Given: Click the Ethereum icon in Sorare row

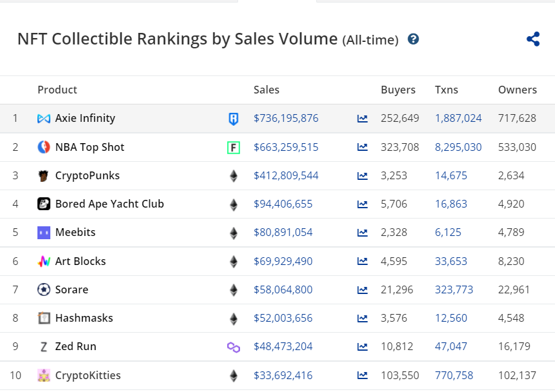Looking at the screenshot, I should point(234,290).
